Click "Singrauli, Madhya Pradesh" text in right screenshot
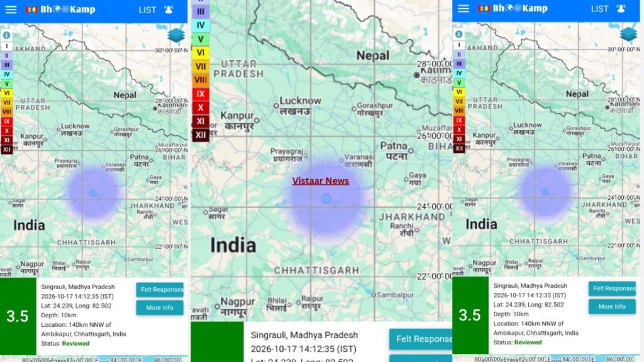The image size is (644, 362). pyautogui.click(x=530, y=286)
